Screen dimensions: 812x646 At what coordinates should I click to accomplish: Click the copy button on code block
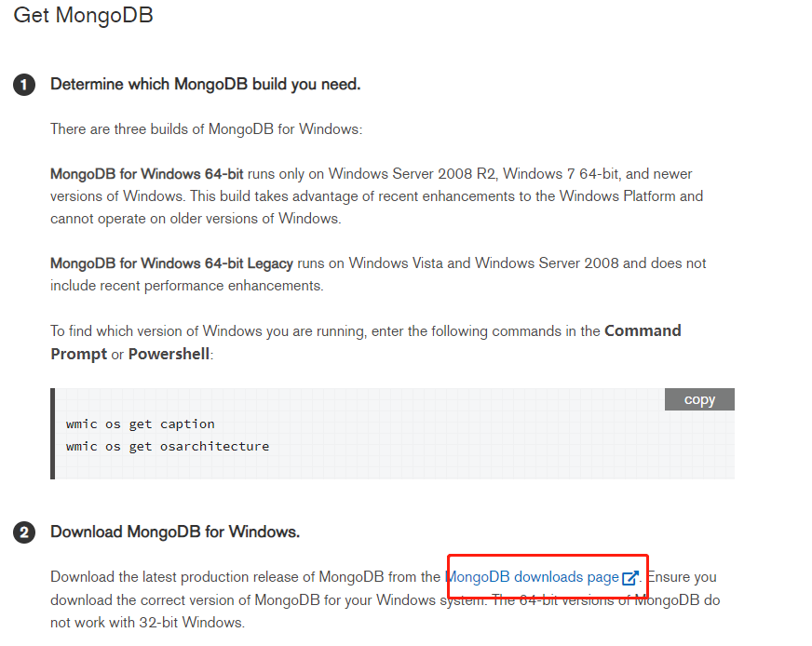pyautogui.click(x=699, y=399)
